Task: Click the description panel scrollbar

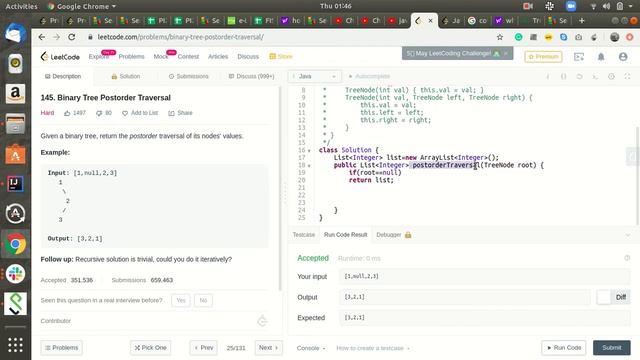Action: point(280,188)
